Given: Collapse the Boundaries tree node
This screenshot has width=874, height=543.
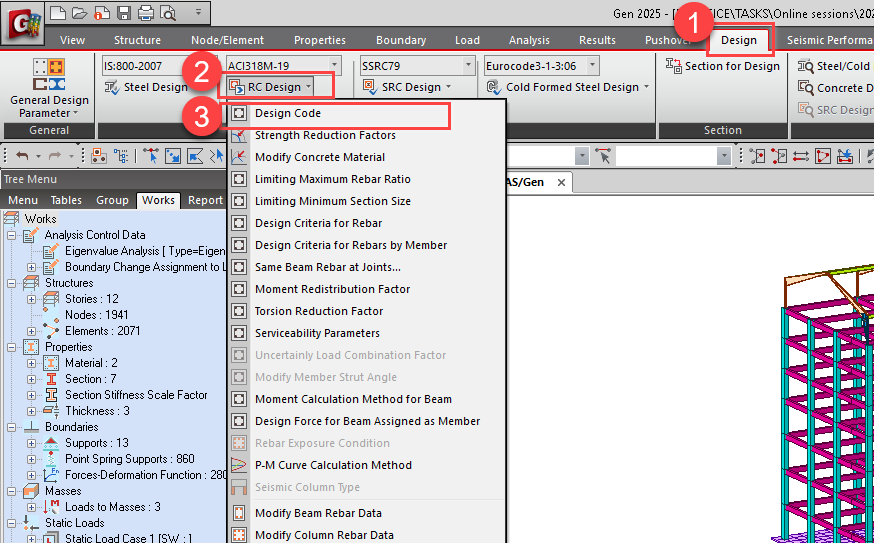Looking at the screenshot, I should 11,428.
